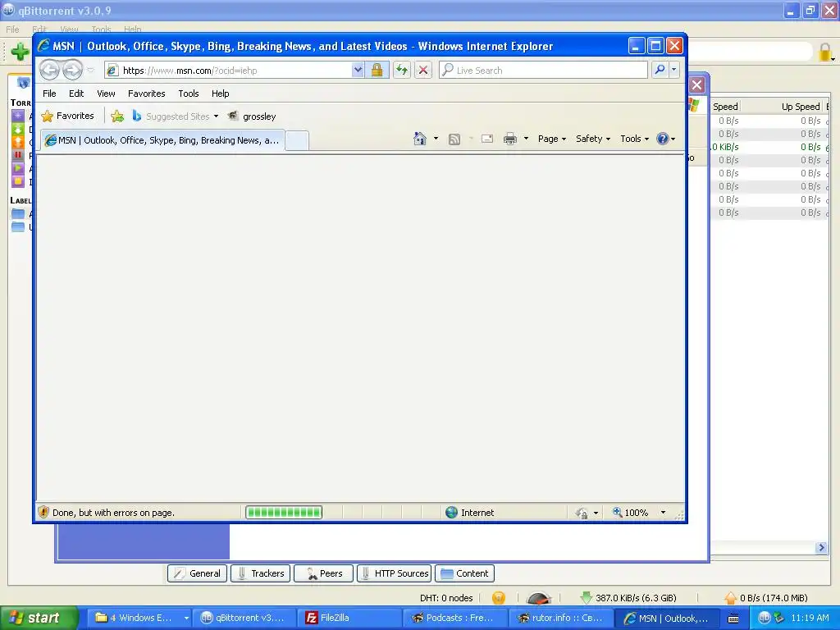Switch to qBittorrent Content tab

pyautogui.click(x=464, y=573)
